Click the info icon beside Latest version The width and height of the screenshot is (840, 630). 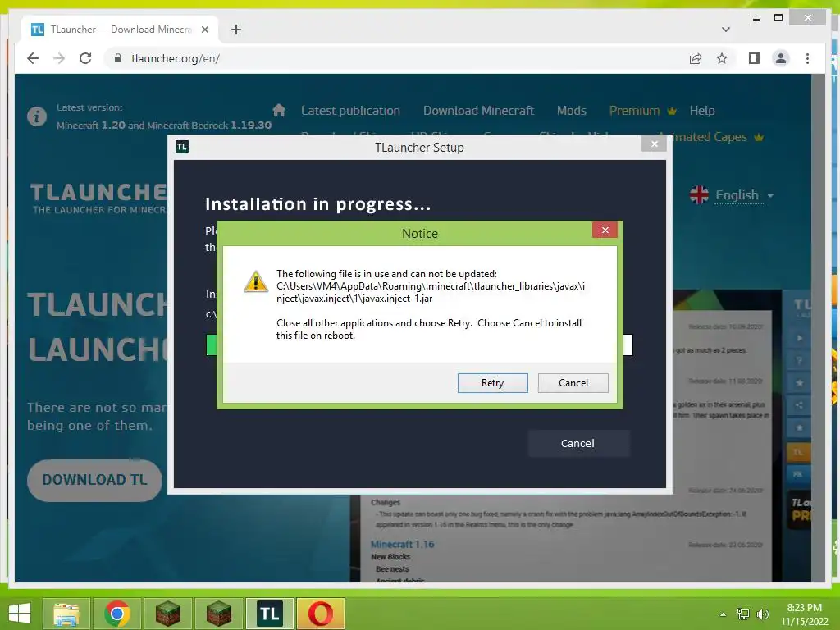(36, 116)
